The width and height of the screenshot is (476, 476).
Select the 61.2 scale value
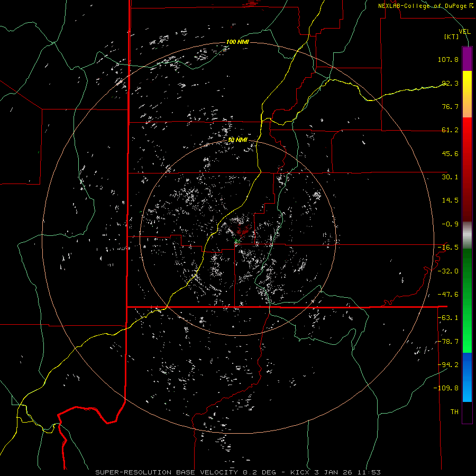coord(450,130)
